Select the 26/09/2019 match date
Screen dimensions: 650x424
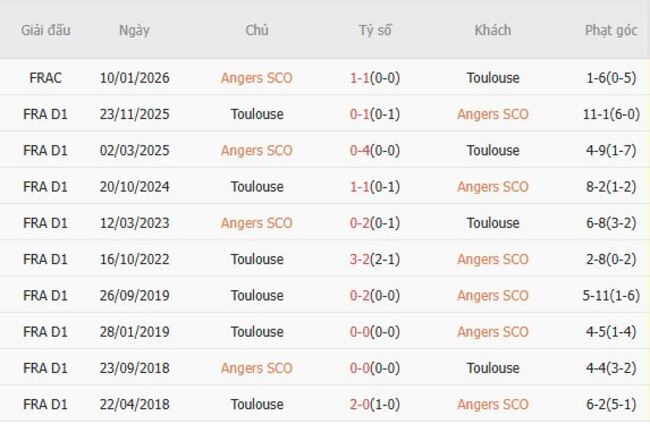point(134,295)
